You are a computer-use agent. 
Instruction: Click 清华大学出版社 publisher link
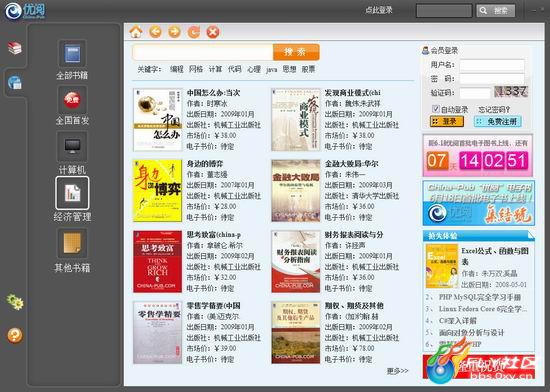375,196
